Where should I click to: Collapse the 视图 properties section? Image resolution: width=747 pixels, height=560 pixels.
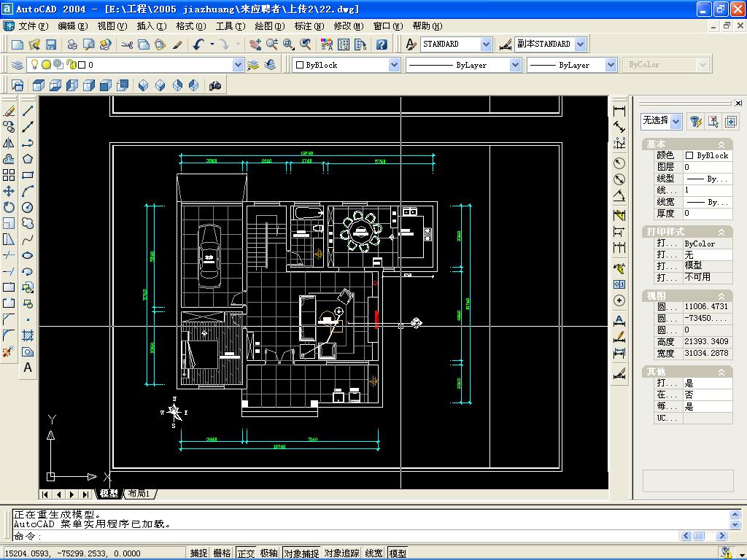point(721,296)
